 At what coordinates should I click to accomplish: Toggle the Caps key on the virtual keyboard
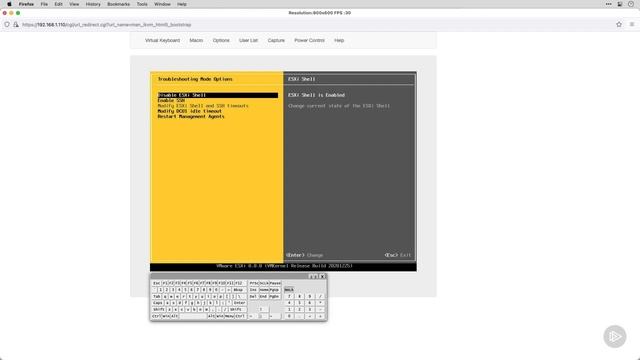157,303
